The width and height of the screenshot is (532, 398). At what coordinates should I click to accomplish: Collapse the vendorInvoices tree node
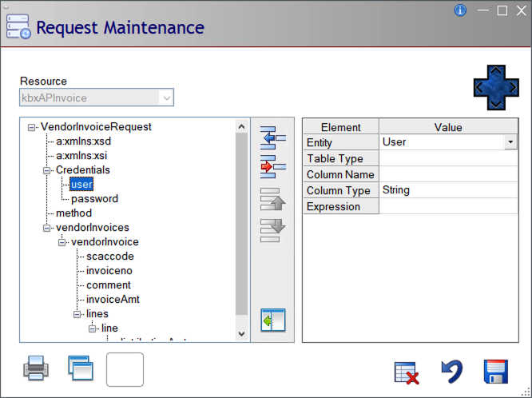[46, 228]
